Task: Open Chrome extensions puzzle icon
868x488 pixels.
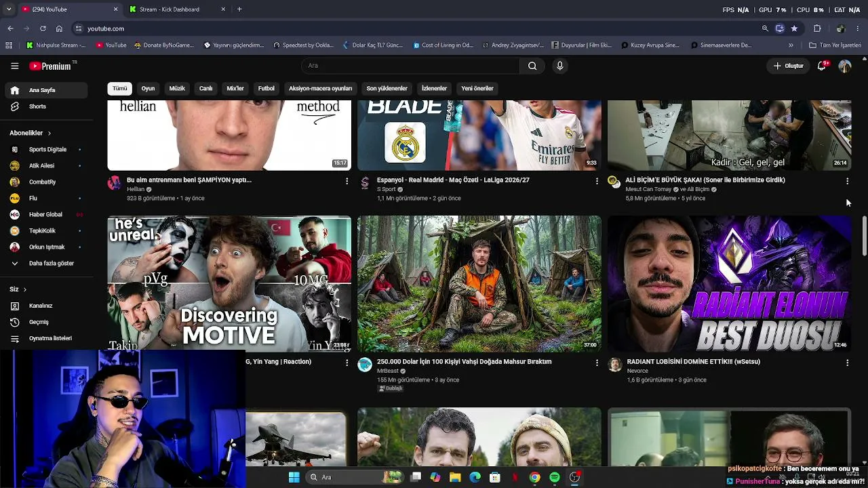Action: point(817,28)
